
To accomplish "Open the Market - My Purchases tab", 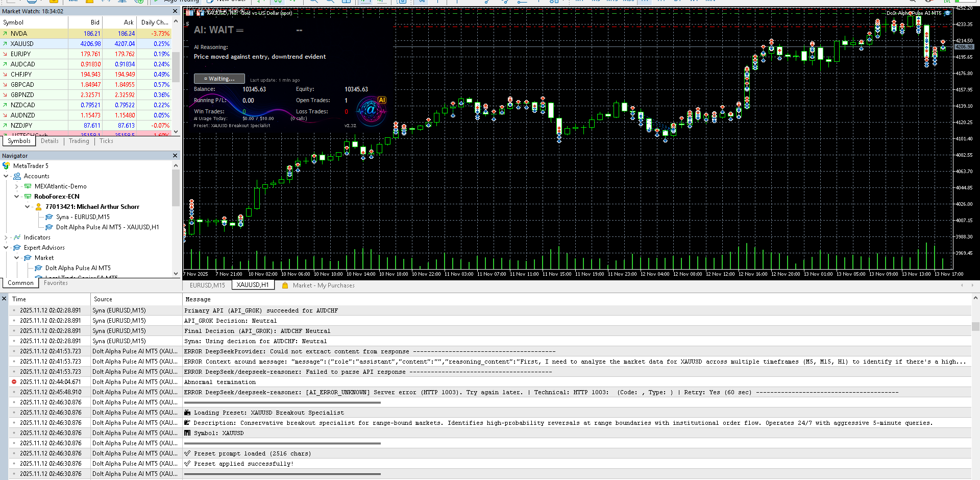I will [324, 285].
